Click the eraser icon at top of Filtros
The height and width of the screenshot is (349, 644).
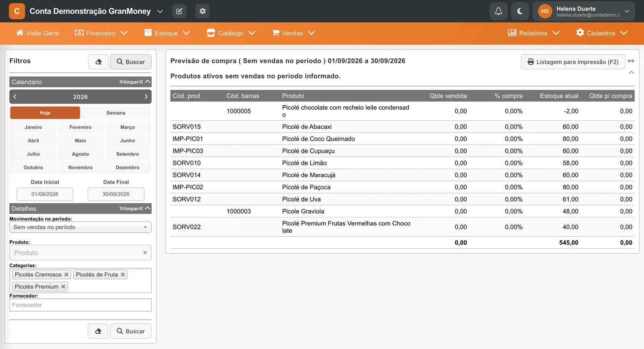[x=98, y=62]
